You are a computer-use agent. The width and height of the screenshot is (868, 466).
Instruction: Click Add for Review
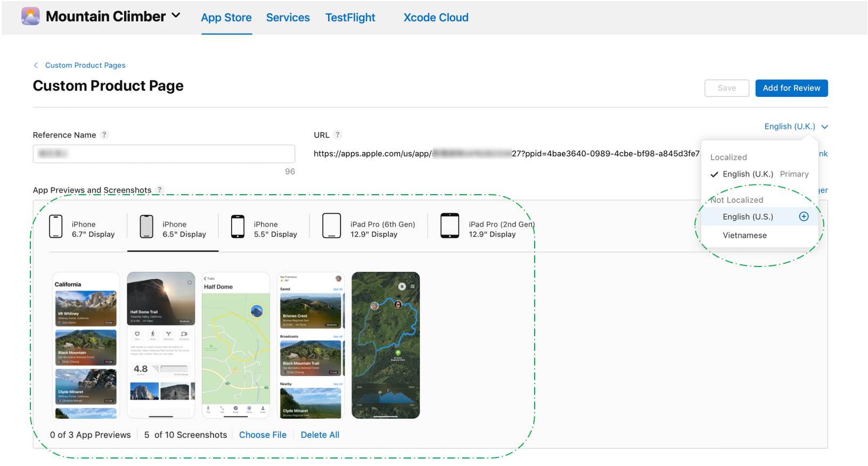click(x=791, y=88)
